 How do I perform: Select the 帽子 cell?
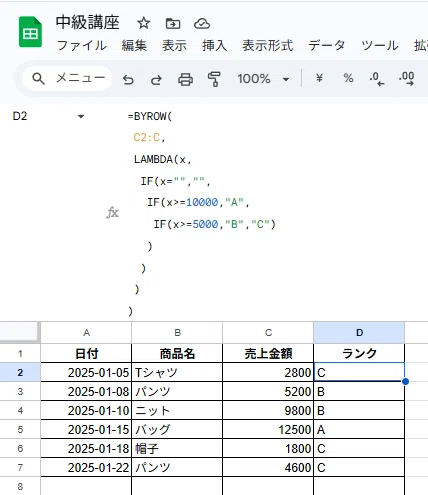pos(177,448)
